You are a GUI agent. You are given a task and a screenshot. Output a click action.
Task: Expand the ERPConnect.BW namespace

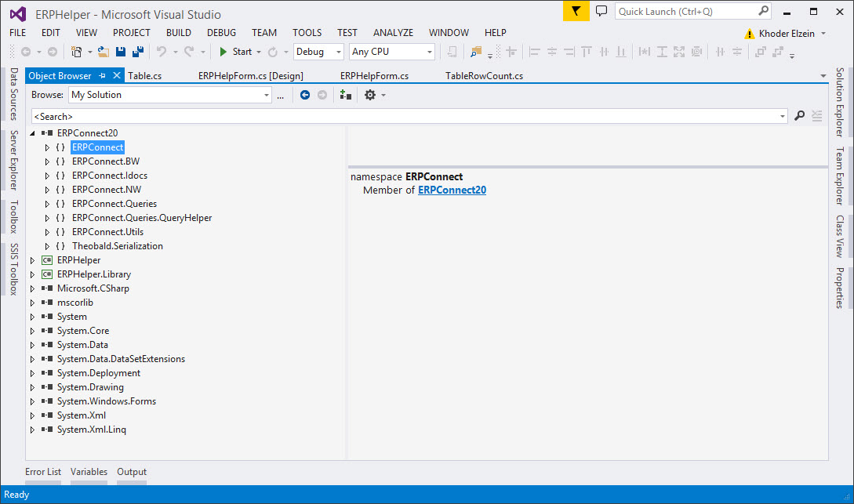click(47, 161)
